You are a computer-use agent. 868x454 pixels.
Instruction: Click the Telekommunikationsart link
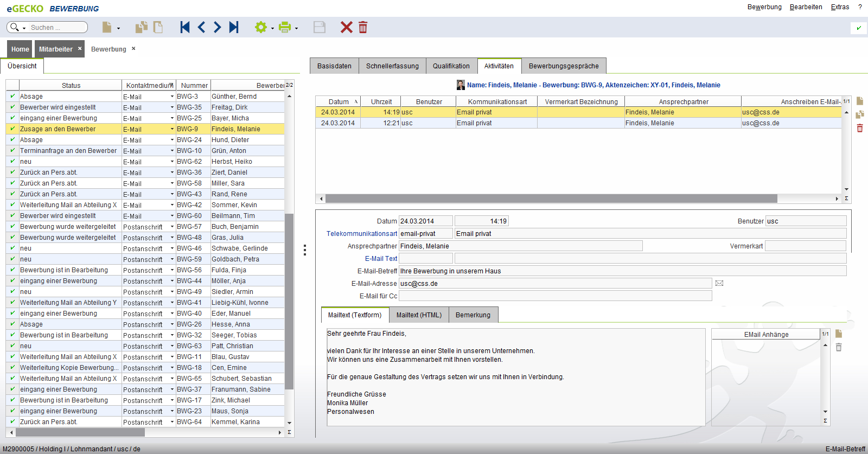point(362,233)
